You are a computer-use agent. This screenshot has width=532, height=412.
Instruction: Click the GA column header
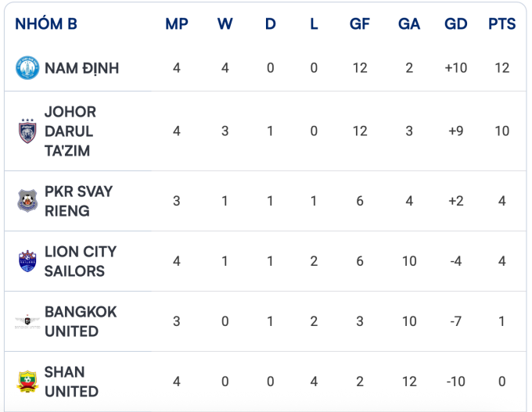pyautogui.click(x=409, y=24)
